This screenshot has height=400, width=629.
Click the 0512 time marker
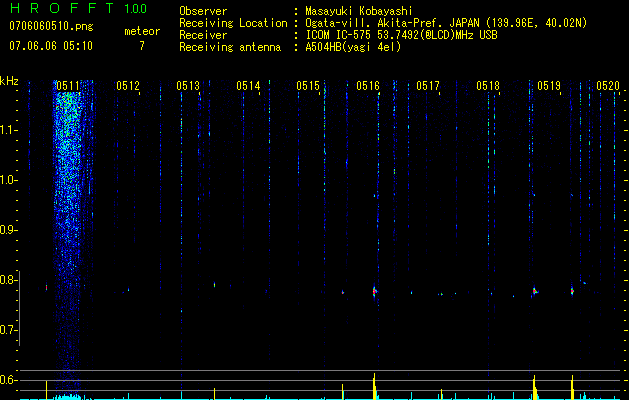pyautogui.click(x=128, y=86)
